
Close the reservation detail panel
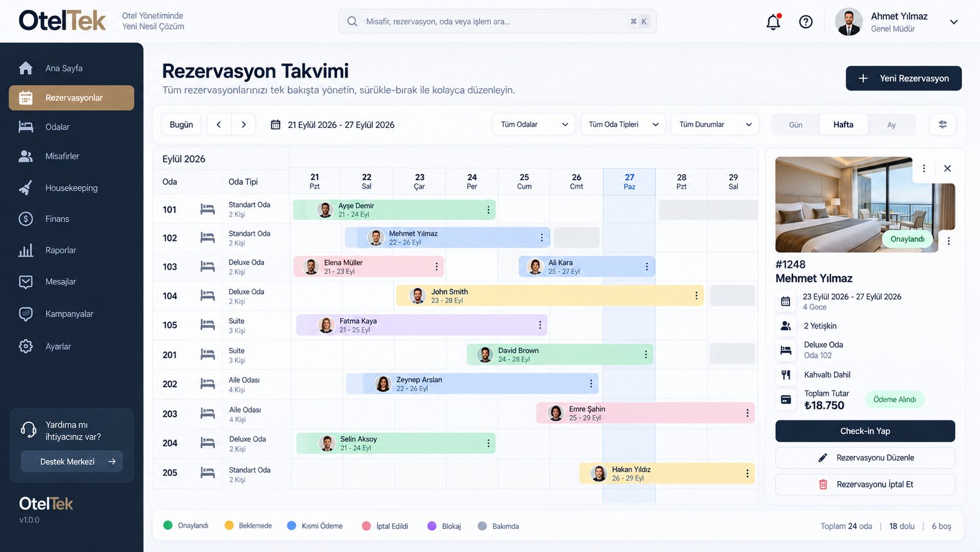pyautogui.click(x=947, y=168)
